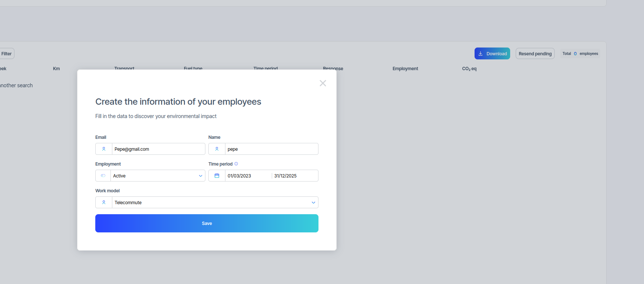Click the toggle icon beside Employment dropdown
The height and width of the screenshot is (284, 644).
tap(103, 176)
